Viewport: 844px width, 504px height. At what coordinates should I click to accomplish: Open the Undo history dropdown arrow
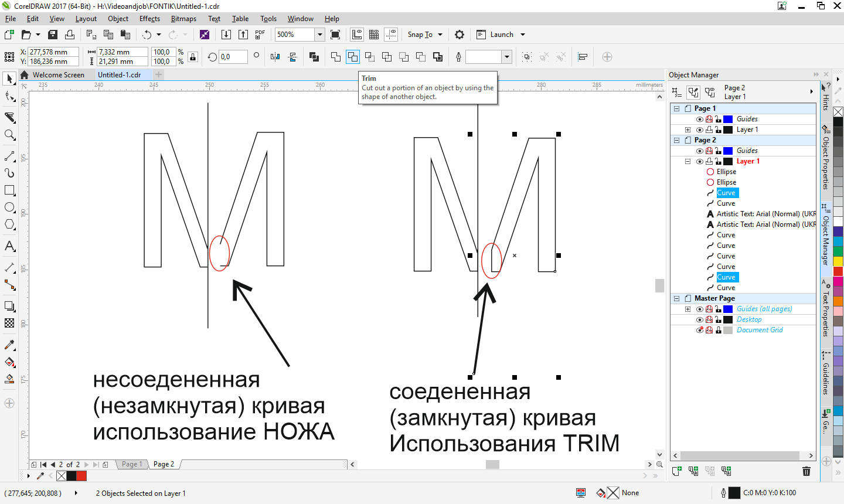tap(159, 35)
